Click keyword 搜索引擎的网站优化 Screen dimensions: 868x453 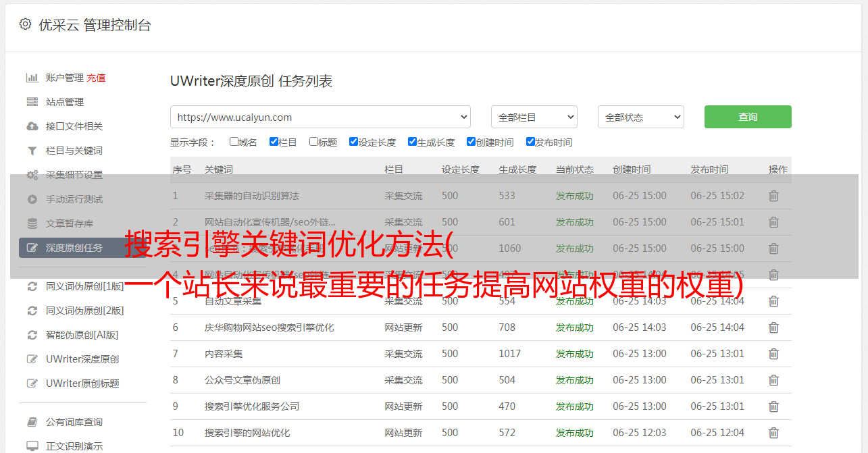pos(247,433)
